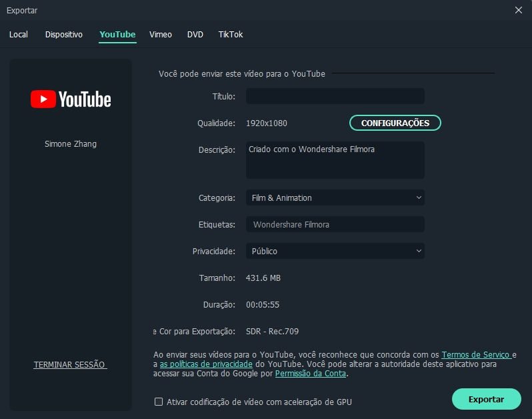Screen dimensions: 532x419
Task: Open the Privacidade dropdown list
Action: [x=335, y=251]
